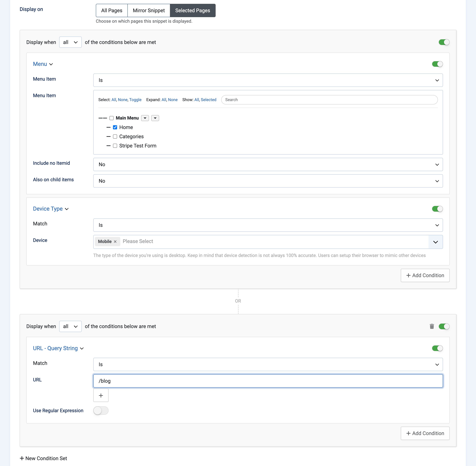The height and width of the screenshot is (466, 476).
Task: Remove the Mobile device tag
Action: [x=115, y=242]
